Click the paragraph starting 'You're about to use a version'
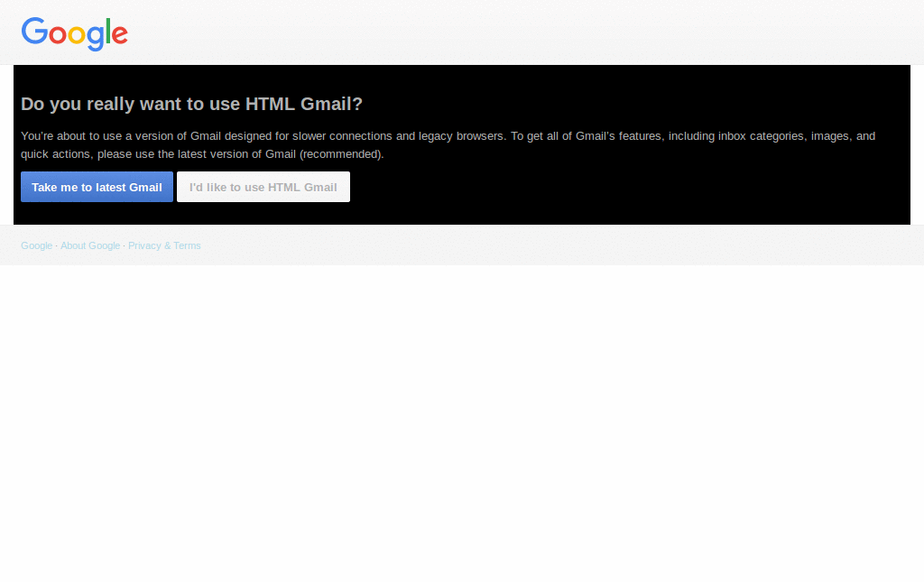 point(448,145)
